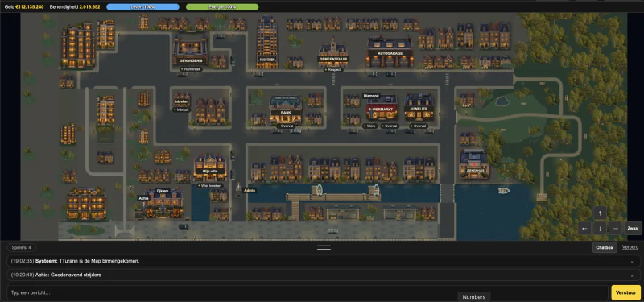The image size is (644, 302).
Task: Click the Numbers tooltip label
Action: pyautogui.click(x=474, y=296)
